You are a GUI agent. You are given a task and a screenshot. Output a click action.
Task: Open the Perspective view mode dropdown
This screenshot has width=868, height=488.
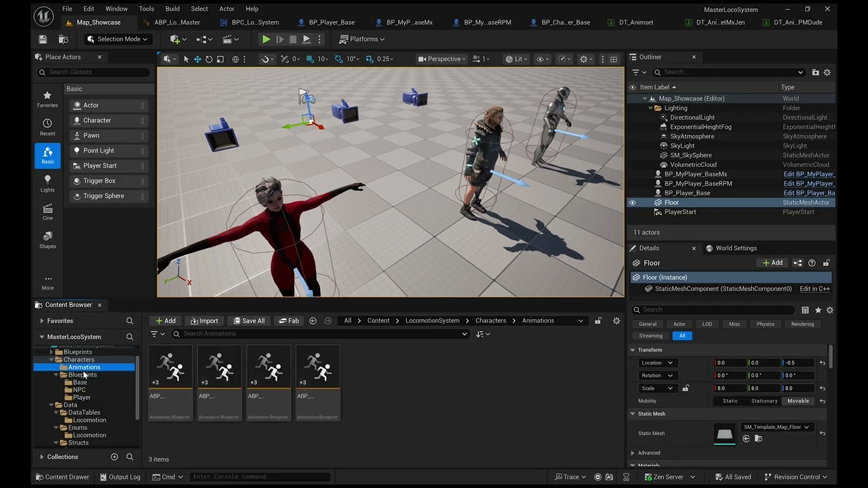pyautogui.click(x=442, y=59)
